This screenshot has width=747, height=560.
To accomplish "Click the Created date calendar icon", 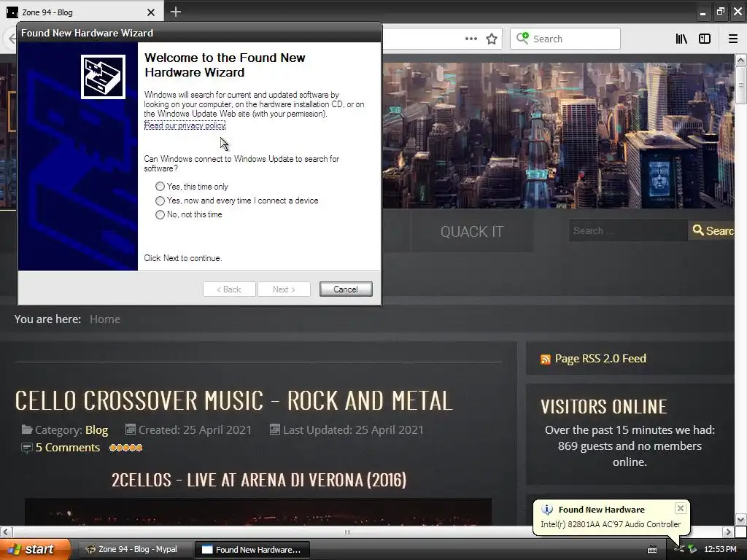I will pyautogui.click(x=130, y=429).
